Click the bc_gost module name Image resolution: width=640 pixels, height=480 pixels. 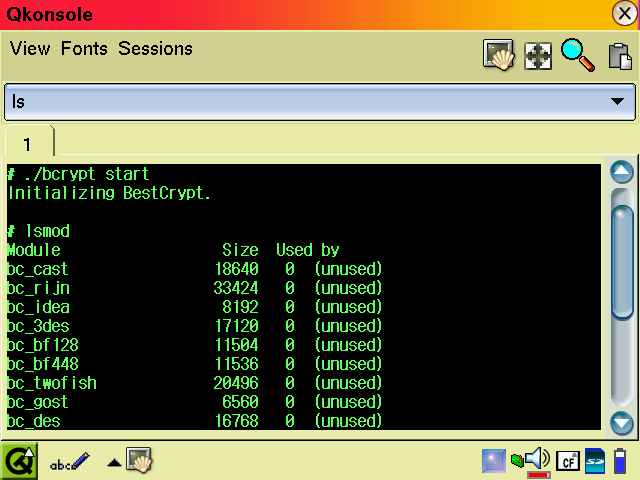38,402
